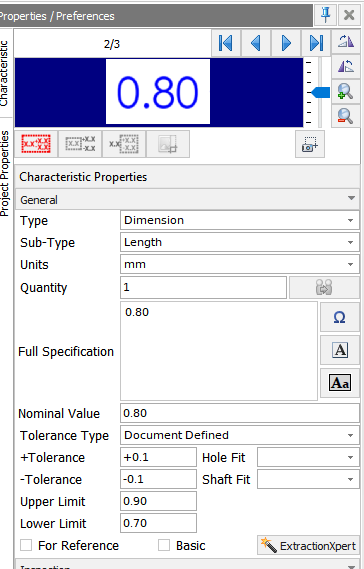The height and width of the screenshot is (569, 364).
Task: Select the nominal-only capture mode icon
Action: pyautogui.click(x=80, y=144)
